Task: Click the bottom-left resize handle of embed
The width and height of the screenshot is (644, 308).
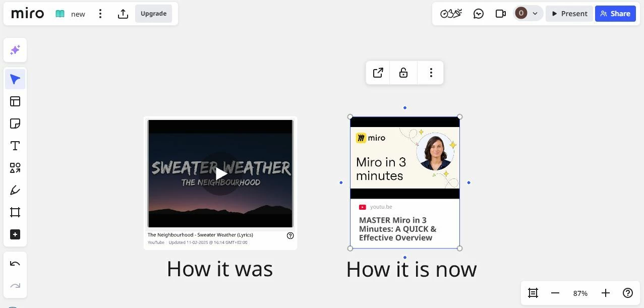Action: [x=350, y=248]
